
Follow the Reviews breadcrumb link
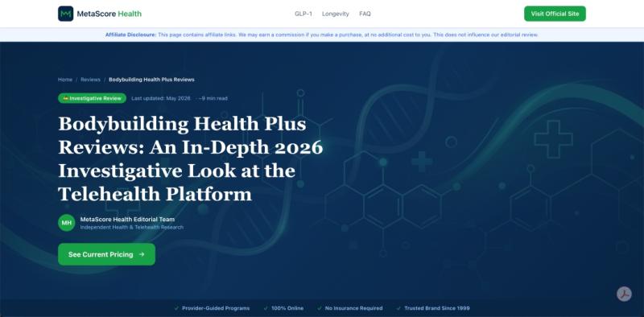point(90,80)
